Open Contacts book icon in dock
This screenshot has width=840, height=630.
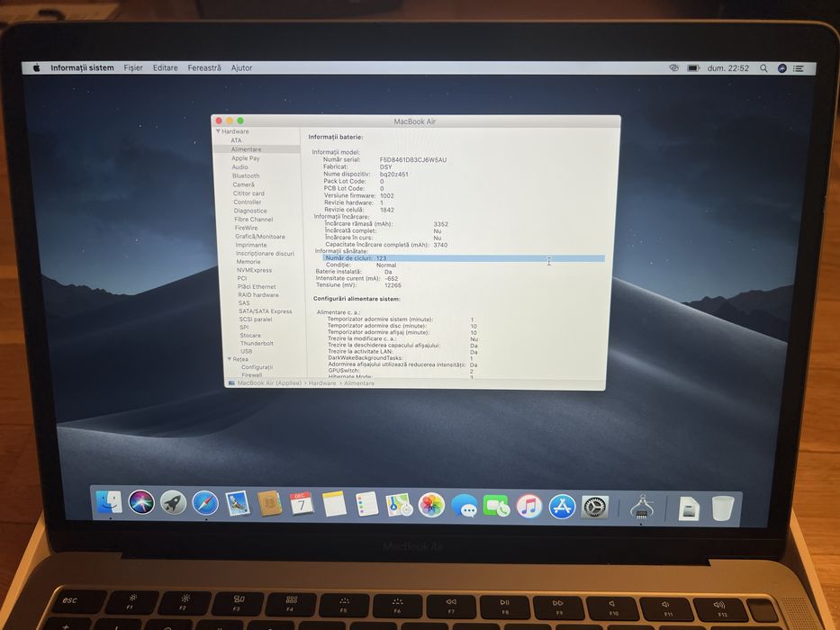269,504
